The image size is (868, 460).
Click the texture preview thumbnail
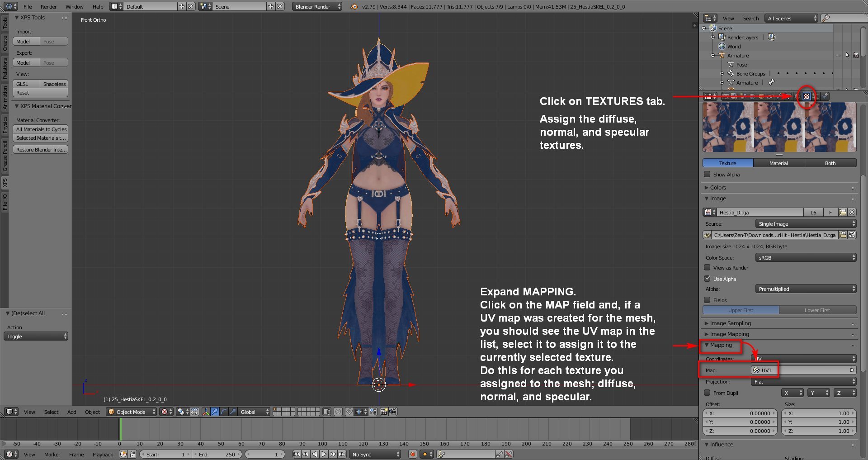pyautogui.click(x=779, y=127)
